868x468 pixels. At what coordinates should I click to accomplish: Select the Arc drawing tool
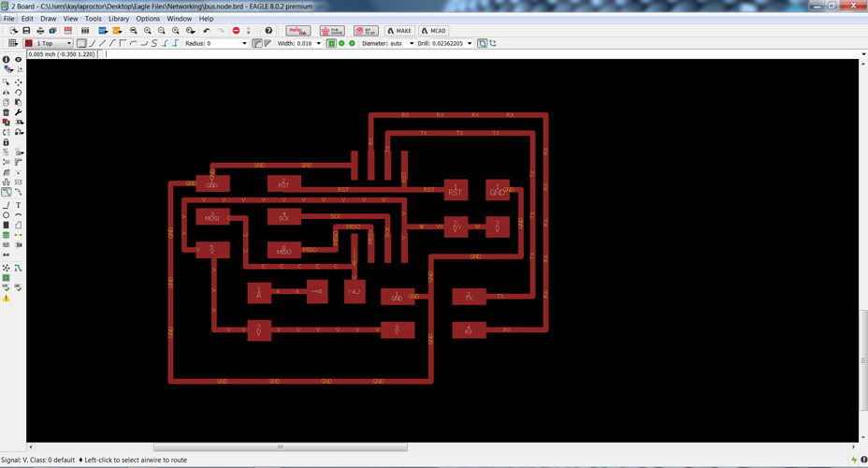[x=19, y=215]
